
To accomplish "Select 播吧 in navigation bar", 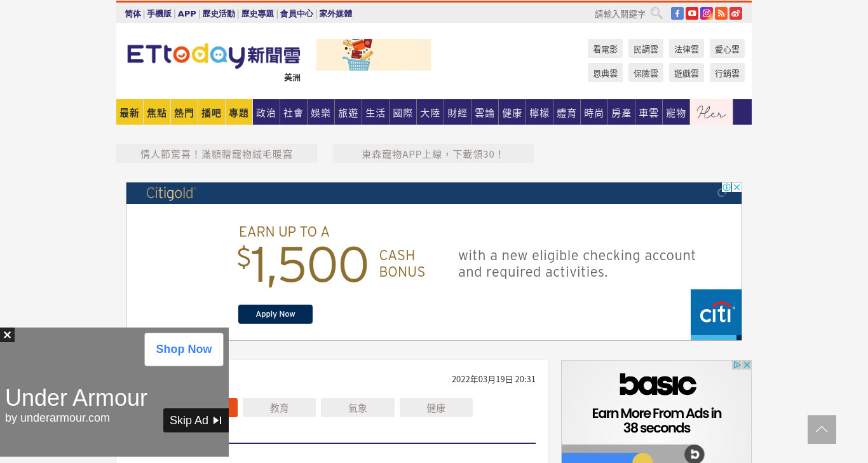I will point(212,112).
